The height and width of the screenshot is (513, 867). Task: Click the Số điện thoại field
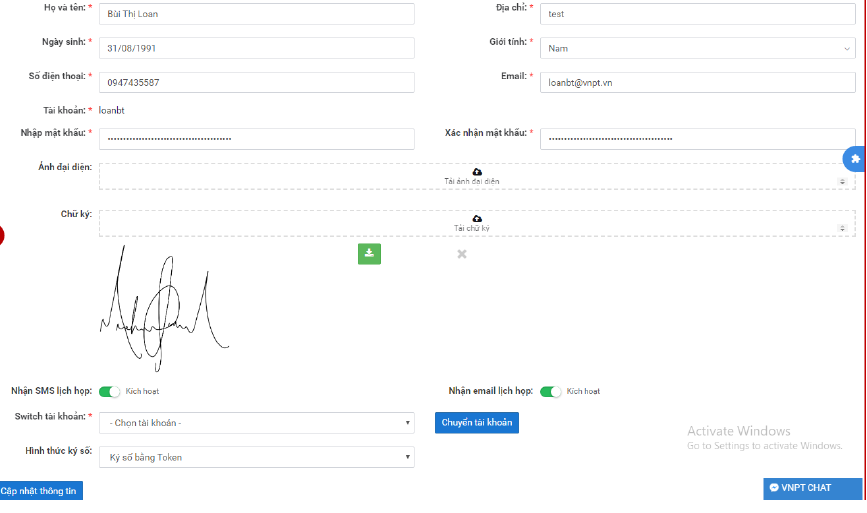tap(256, 83)
